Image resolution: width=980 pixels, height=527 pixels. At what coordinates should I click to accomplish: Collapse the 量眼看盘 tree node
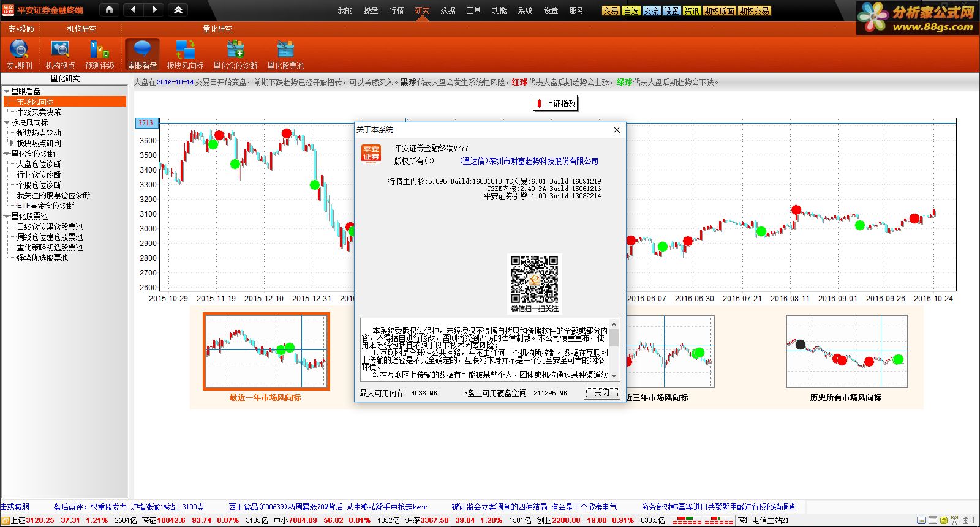[7, 91]
